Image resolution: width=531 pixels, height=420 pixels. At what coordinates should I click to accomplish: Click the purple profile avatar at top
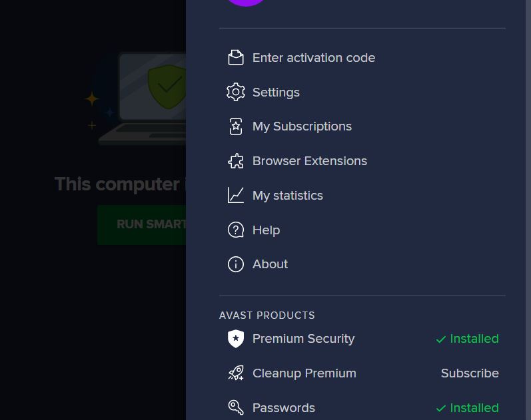pyautogui.click(x=245, y=3)
